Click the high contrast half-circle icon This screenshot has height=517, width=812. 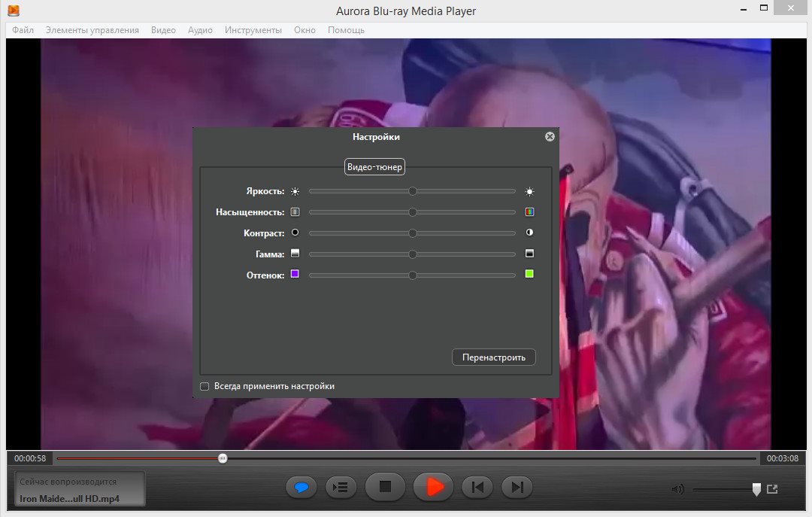pos(529,233)
